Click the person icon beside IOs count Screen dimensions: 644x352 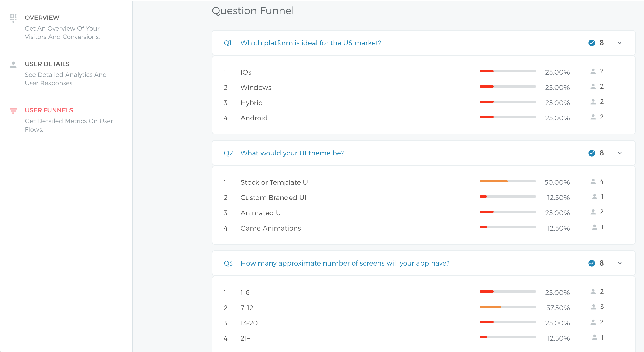click(593, 71)
